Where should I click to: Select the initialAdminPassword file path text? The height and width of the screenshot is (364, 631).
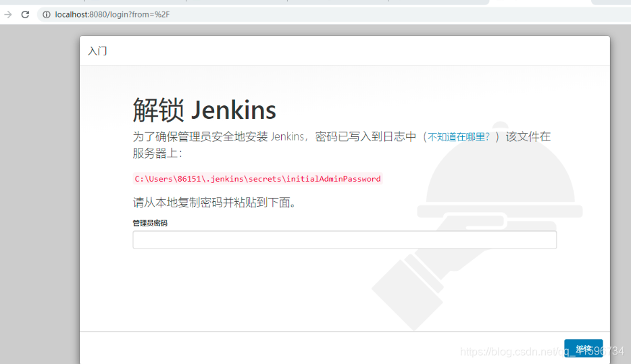point(257,179)
